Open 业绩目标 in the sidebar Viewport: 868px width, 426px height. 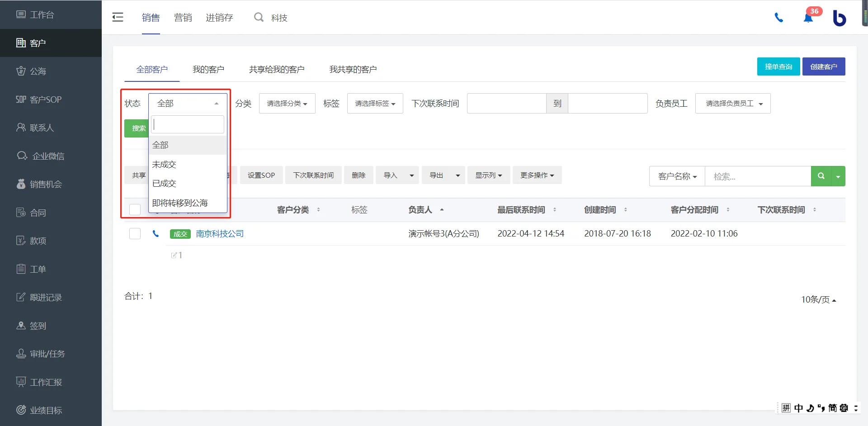point(51,410)
